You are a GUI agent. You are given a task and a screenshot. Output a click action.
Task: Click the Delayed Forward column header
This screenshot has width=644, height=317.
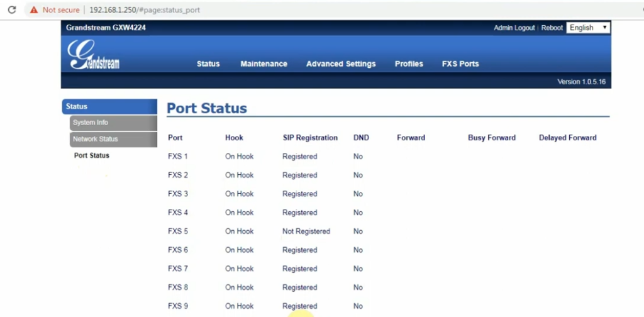tap(568, 138)
